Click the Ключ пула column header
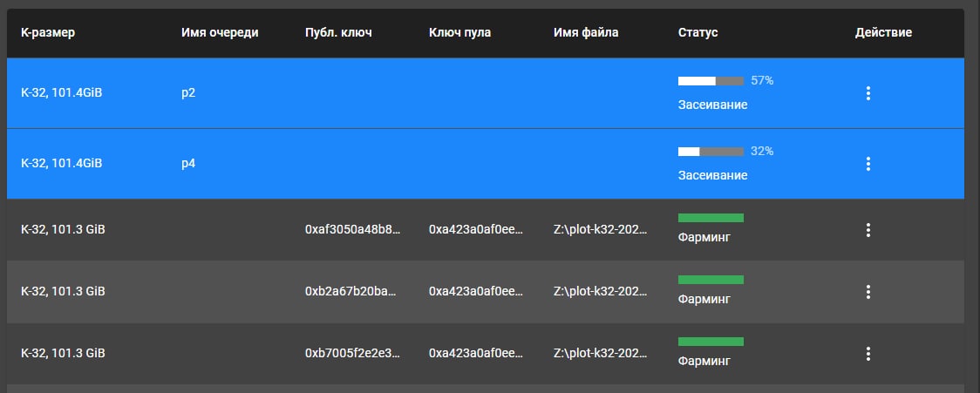This screenshot has width=980, height=393. coord(459,32)
